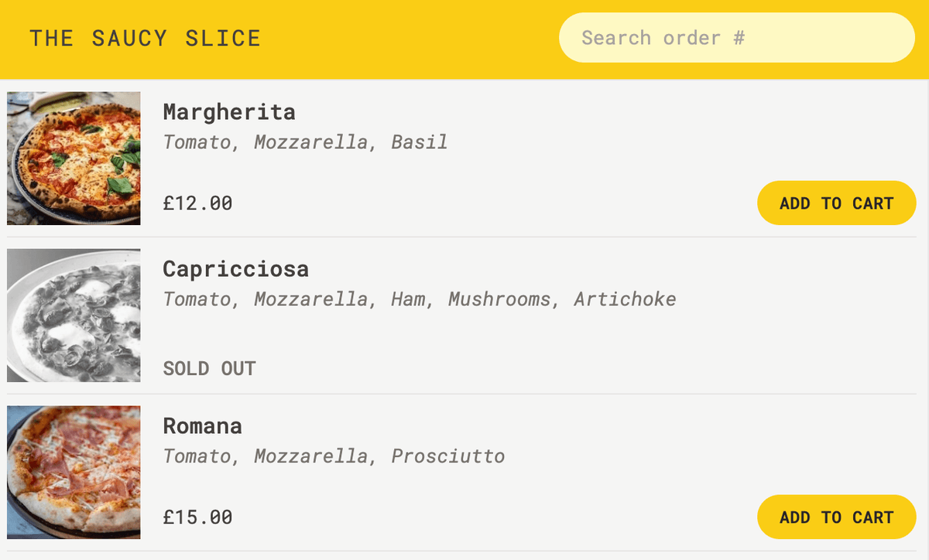Click the Basil ingredient text
This screenshot has width=929, height=560.
(x=419, y=142)
